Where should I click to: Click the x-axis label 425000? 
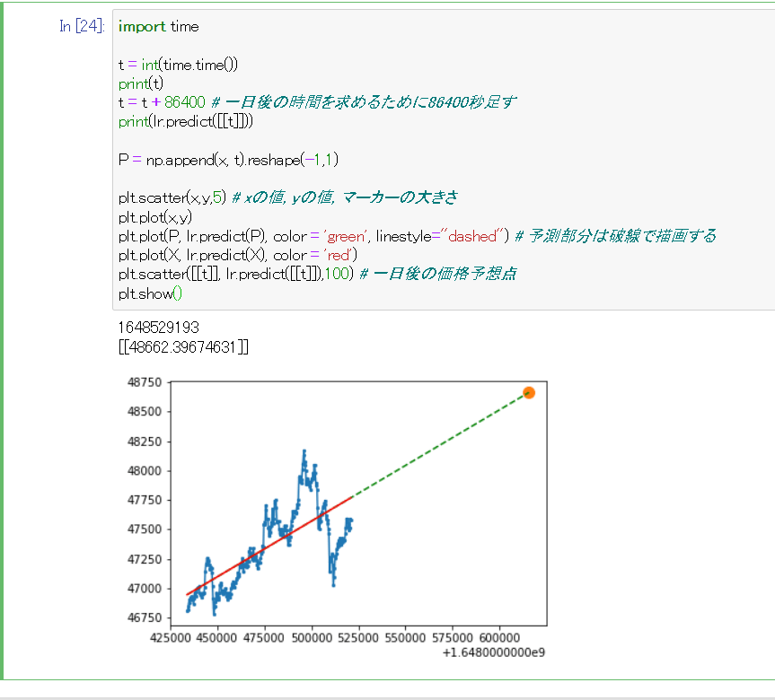[171, 638]
